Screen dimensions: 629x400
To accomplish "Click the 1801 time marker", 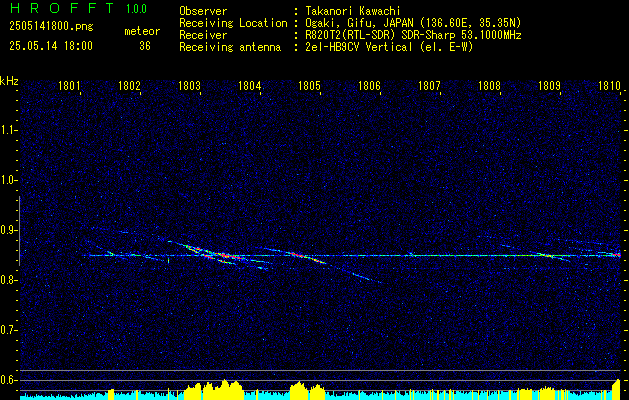I will click(x=69, y=86).
